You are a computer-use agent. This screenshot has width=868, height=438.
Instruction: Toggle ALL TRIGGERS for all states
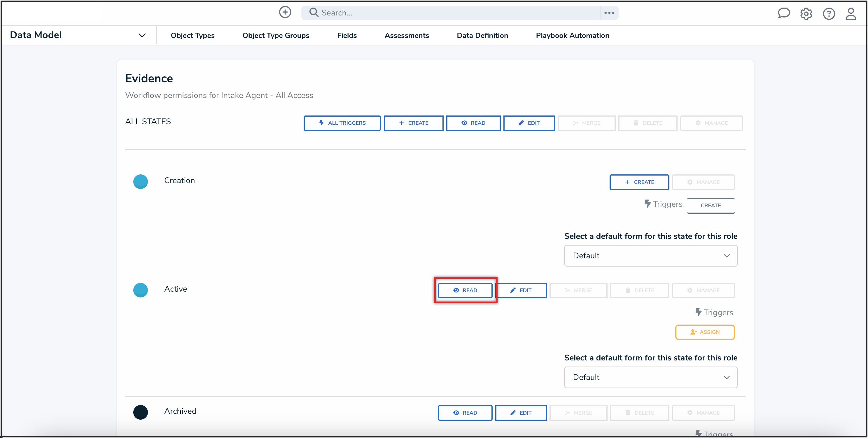click(x=342, y=123)
